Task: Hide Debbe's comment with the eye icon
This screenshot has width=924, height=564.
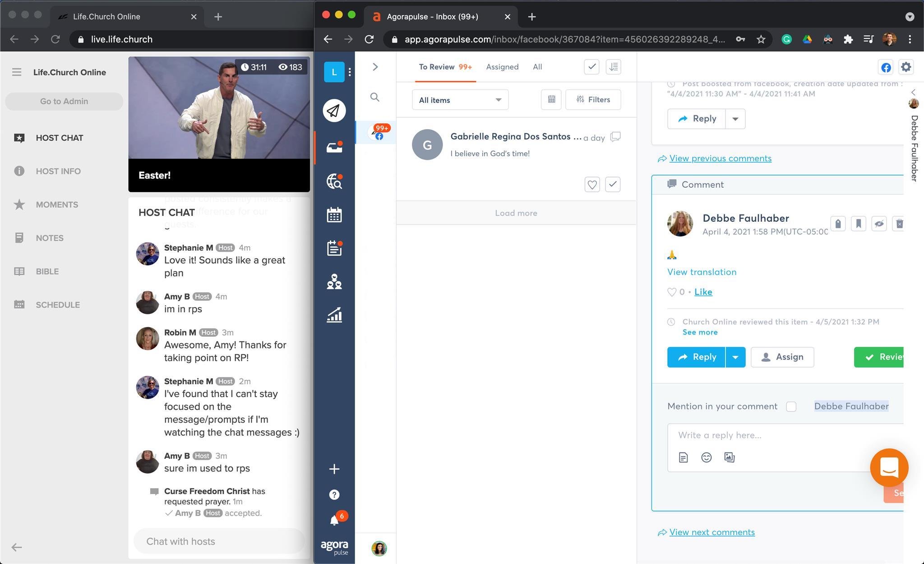Action: click(x=878, y=224)
